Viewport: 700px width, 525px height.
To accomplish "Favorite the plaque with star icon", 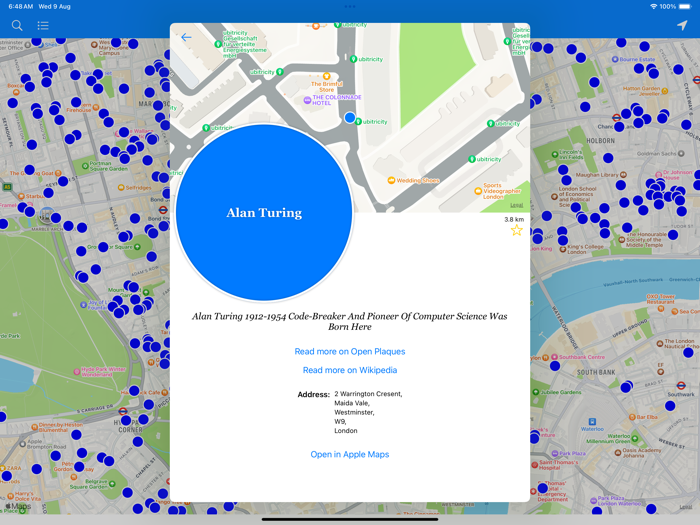I will pyautogui.click(x=517, y=230).
